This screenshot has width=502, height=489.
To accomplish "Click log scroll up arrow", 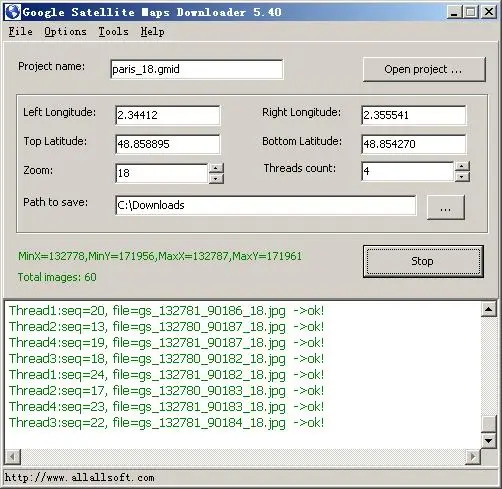I will coord(489,310).
